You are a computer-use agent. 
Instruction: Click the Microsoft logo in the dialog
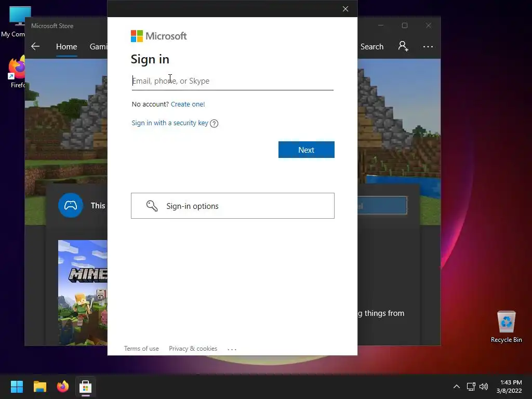click(x=159, y=36)
